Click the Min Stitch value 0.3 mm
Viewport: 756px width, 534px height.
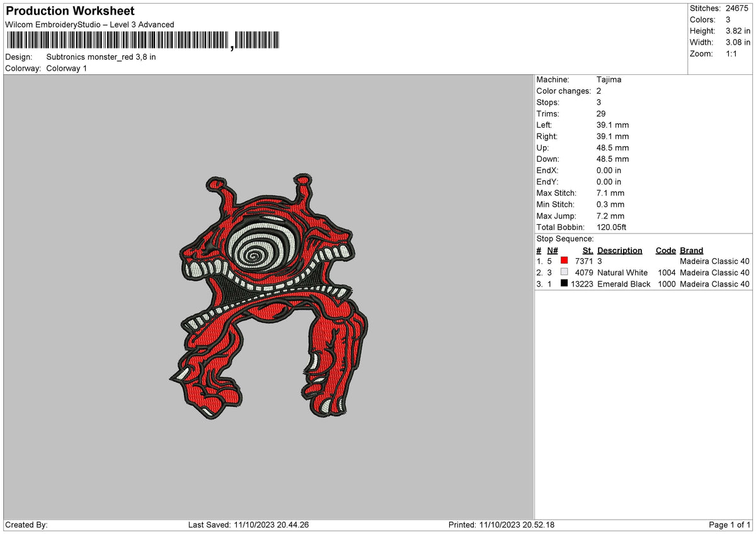[x=610, y=204]
